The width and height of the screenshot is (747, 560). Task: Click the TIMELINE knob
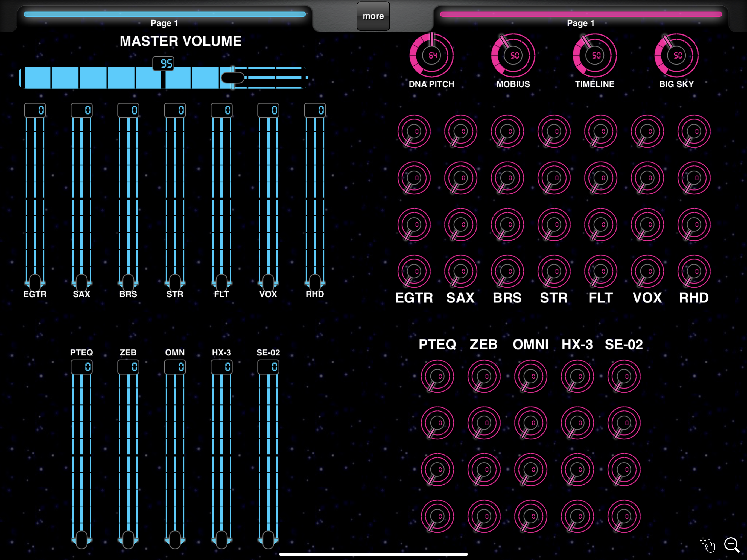tap(595, 56)
